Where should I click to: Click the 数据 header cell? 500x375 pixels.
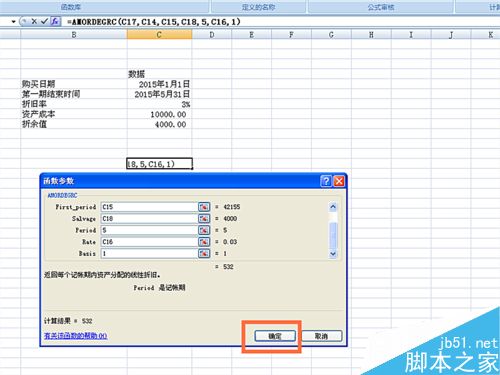click(x=159, y=74)
